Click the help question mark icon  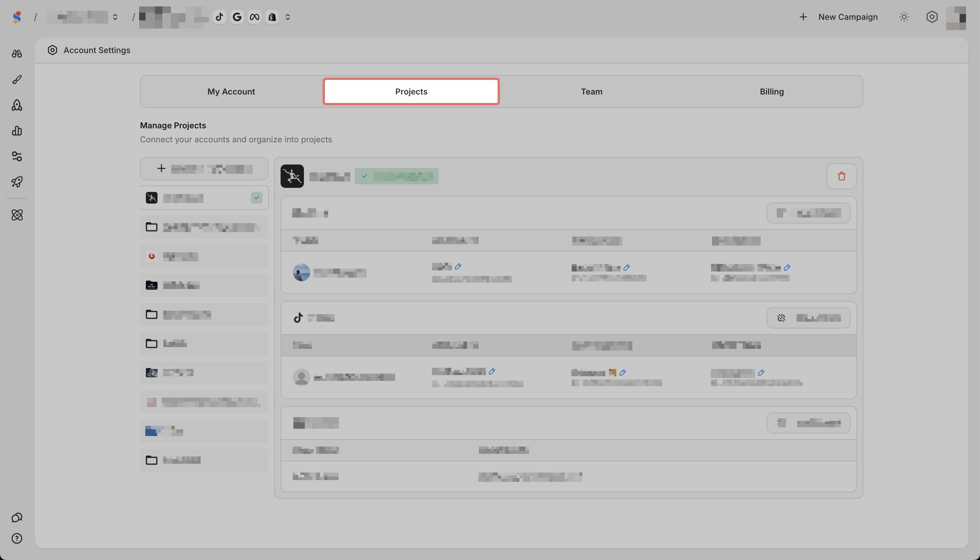point(17,538)
